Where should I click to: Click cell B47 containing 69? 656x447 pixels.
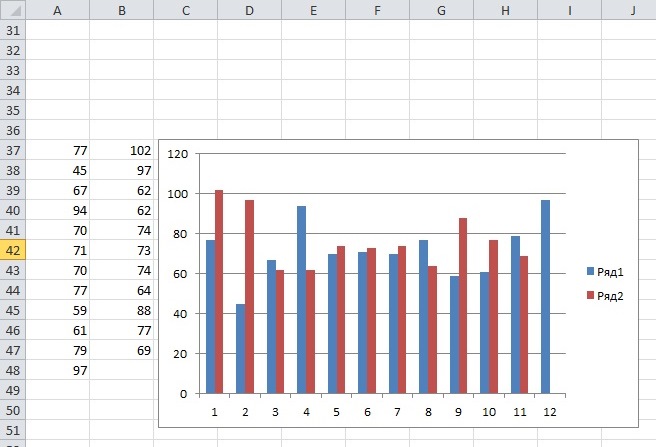click(122, 350)
